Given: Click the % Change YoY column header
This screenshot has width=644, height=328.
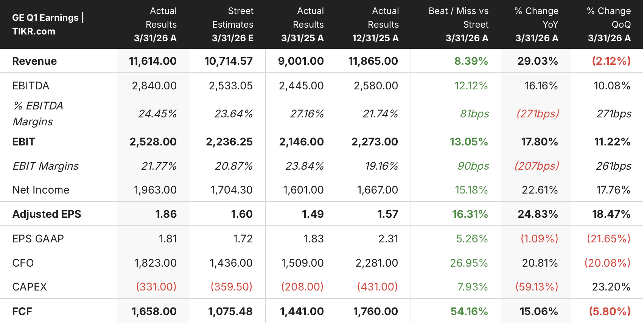Looking at the screenshot, I should (x=537, y=25).
